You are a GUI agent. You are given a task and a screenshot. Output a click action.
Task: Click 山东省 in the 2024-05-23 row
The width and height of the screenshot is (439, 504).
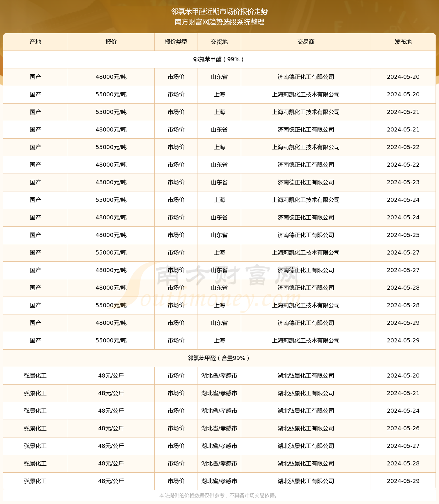pyautogui.click(x=219, y=182)
